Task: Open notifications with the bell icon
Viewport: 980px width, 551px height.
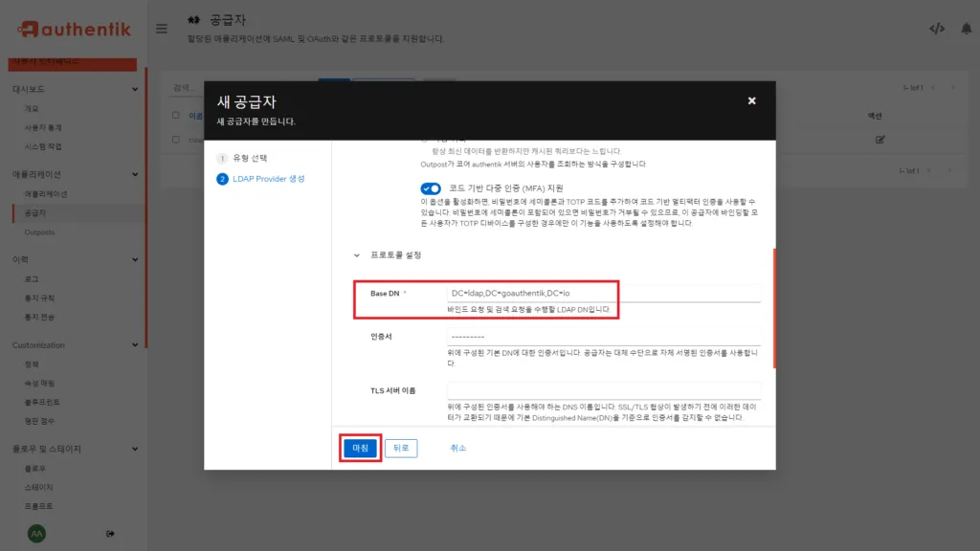Action: pos(967,28)
